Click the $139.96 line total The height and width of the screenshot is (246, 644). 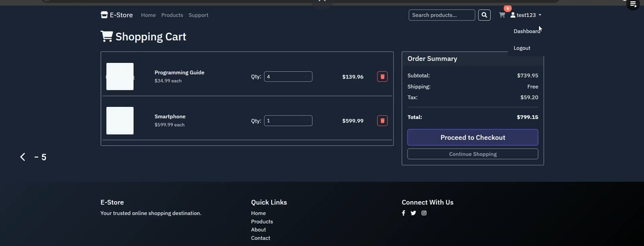point(353,77)
